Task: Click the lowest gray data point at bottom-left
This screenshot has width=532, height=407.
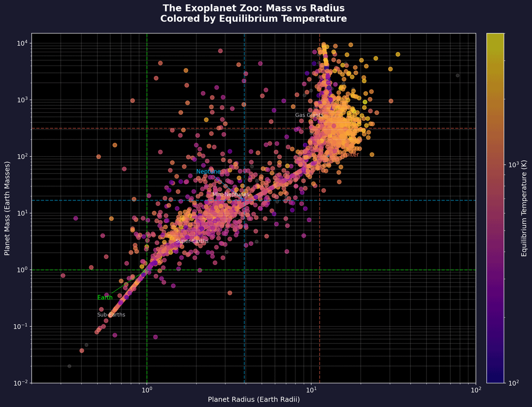Action: 69,366
